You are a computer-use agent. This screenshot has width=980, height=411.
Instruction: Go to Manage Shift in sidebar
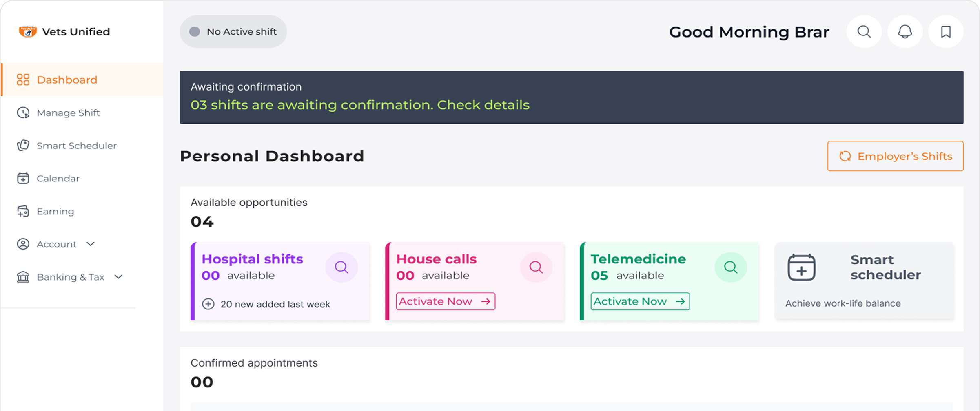[68, 113]
